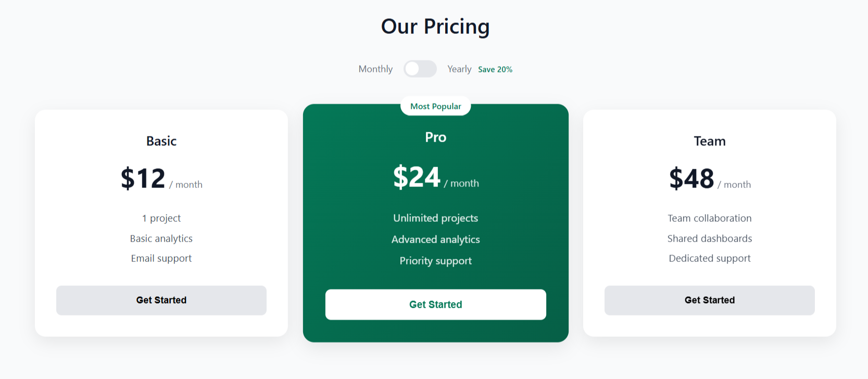
Task: Click the Unlimited projects feature text
Action: tap(435, 218)
